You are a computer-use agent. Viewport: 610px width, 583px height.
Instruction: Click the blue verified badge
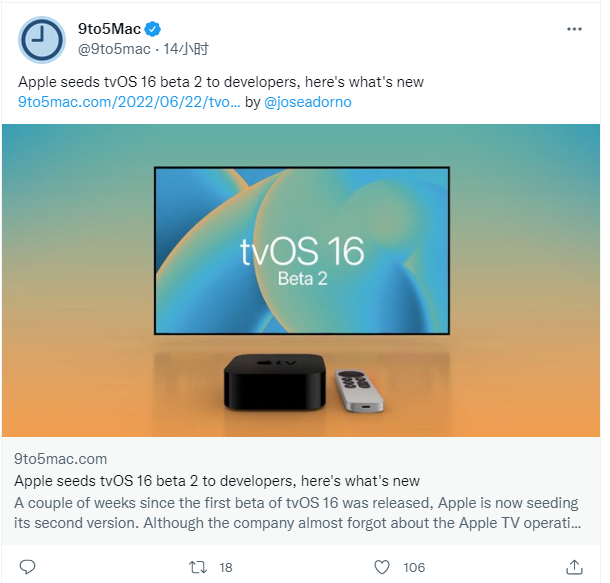click(152, 29)
